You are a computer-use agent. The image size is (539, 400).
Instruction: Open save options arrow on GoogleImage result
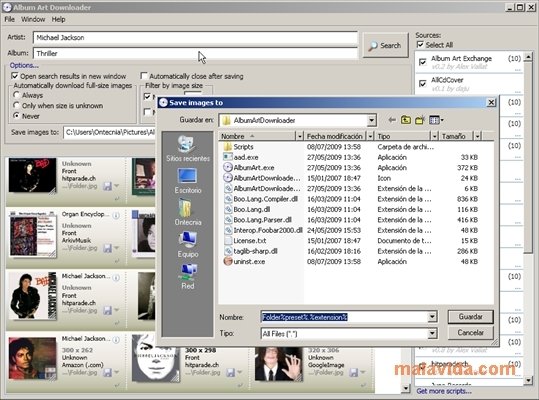point(363,373)
